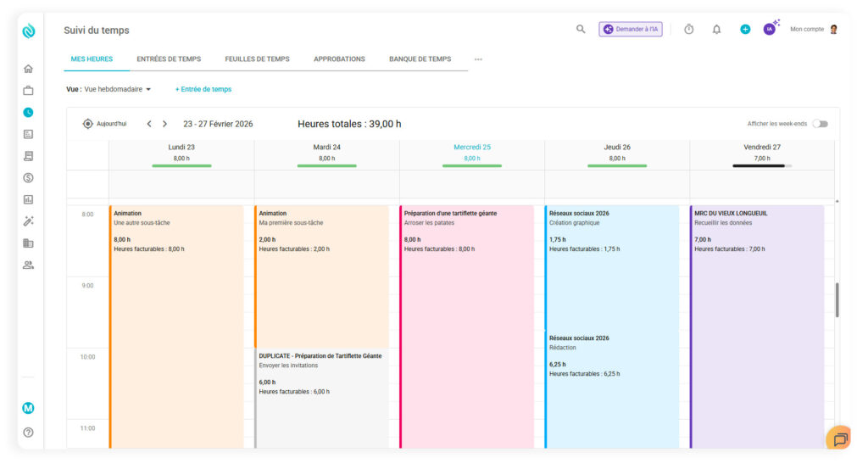Open the Approbations tab

pos(339,59)
